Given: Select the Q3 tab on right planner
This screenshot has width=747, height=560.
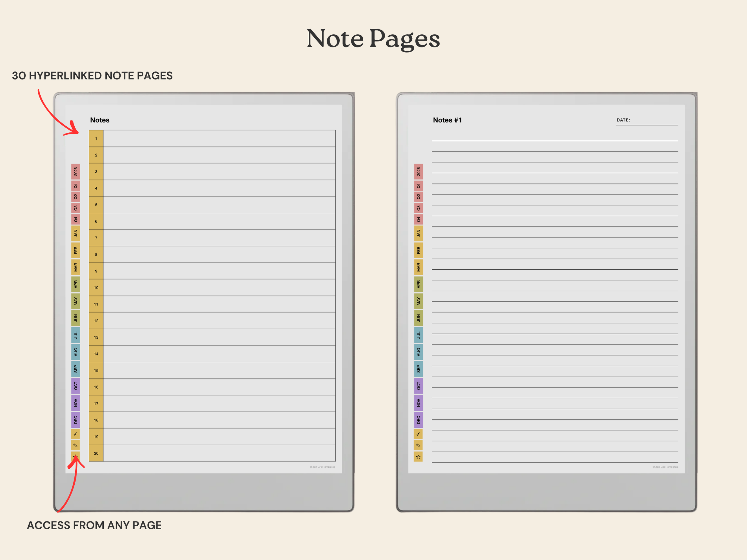Looking at the screenshot, I should tap(418, 208).
